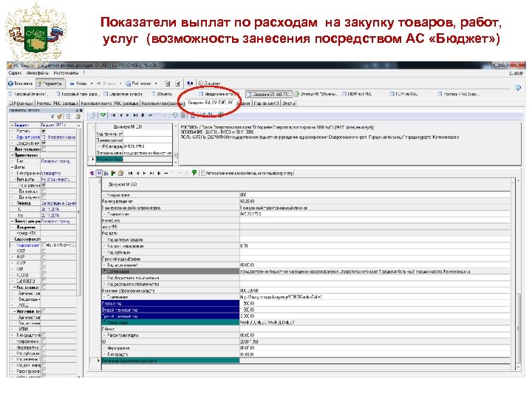Open the dropdown arrow next to Назад
Viewport: 532px width, 399px height.
click(92, 83)
